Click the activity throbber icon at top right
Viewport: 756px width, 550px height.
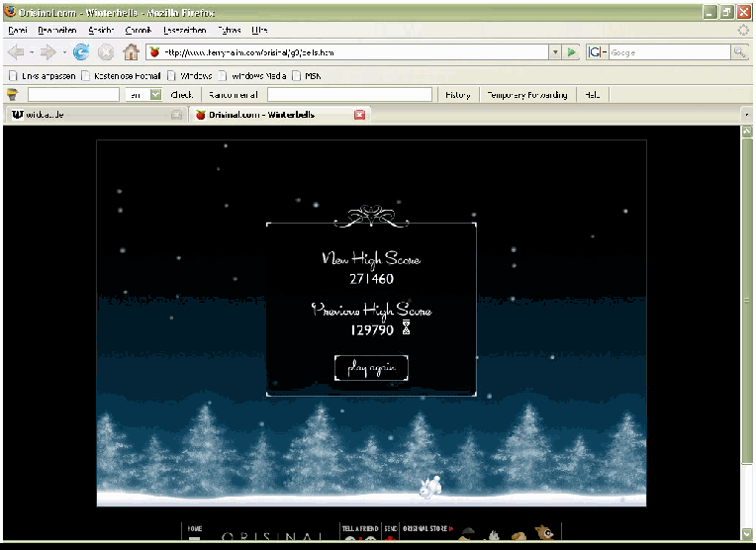pyautogui.click(x=743, y=31)
